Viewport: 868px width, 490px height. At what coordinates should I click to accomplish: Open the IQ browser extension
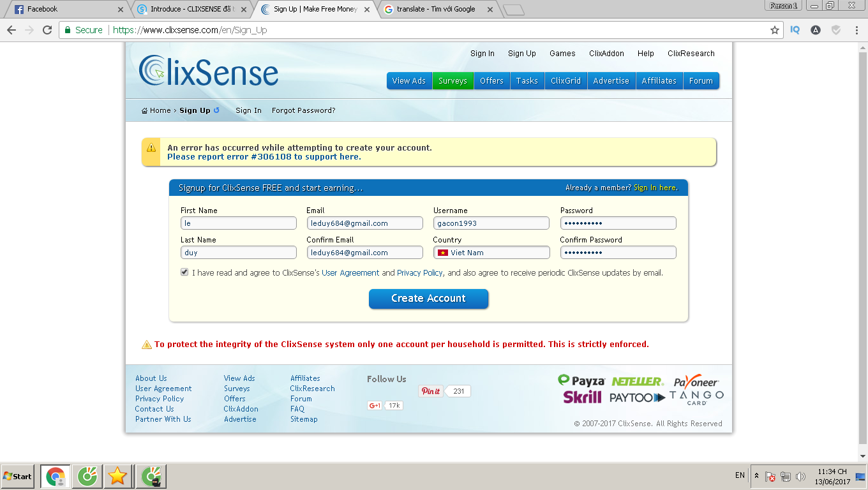(795, 30)
